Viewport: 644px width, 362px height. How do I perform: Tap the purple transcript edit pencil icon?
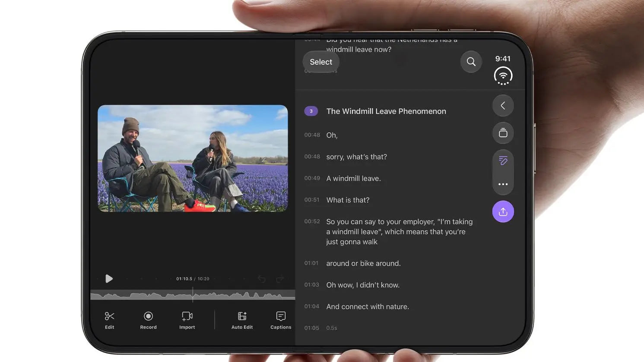pos(503,161)
